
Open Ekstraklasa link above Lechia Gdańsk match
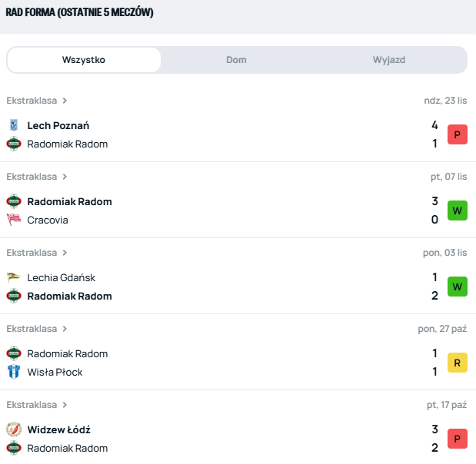(32, 253)
